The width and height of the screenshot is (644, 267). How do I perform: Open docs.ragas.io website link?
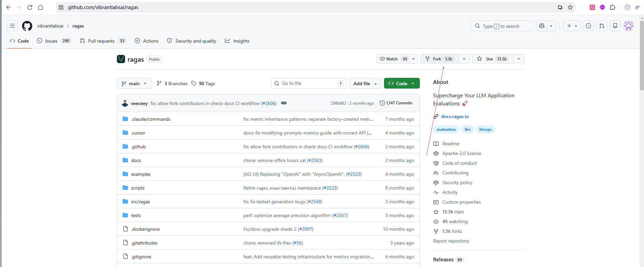pyautogui.click(x=455, y=116)
